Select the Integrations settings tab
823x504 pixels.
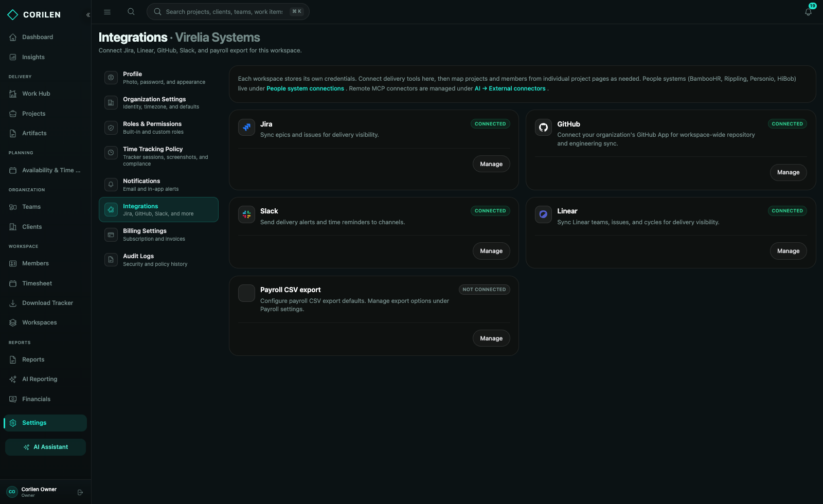[158, 210]
